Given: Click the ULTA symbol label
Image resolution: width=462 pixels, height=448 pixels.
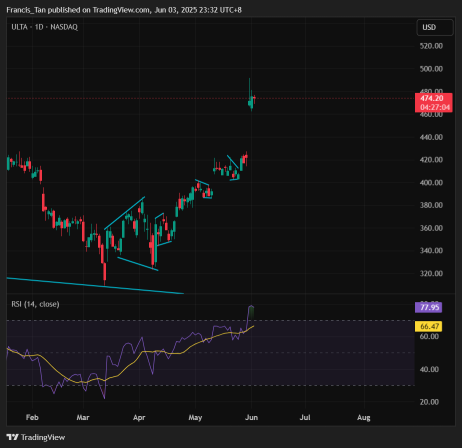Looking at the screenshot, I should coord(19,27).
